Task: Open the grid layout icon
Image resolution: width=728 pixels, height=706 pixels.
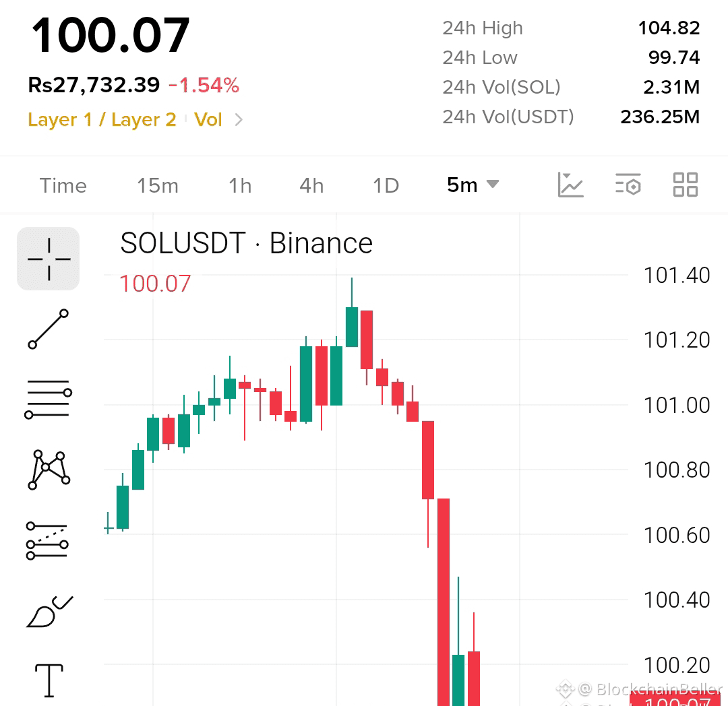Action: [x=686, y=185]
